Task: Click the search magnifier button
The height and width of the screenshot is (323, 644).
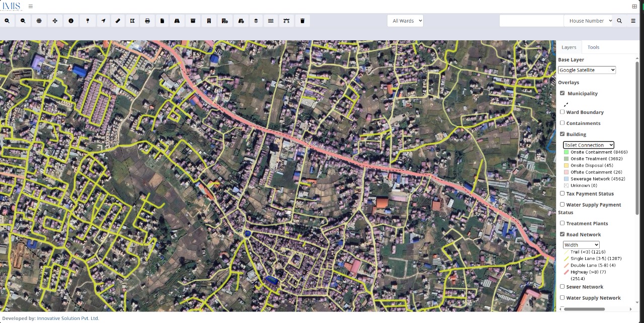Action: click(619, 21)
